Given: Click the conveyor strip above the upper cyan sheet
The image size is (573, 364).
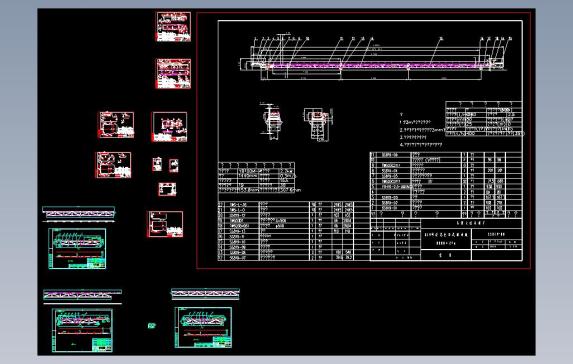Looking at the screenshot, I should click(79, 214).
